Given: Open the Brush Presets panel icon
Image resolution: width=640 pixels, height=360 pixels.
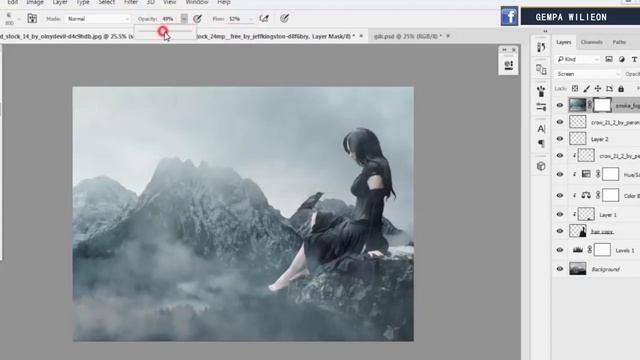Looking at the screenshot, I should tap(541, 91).
